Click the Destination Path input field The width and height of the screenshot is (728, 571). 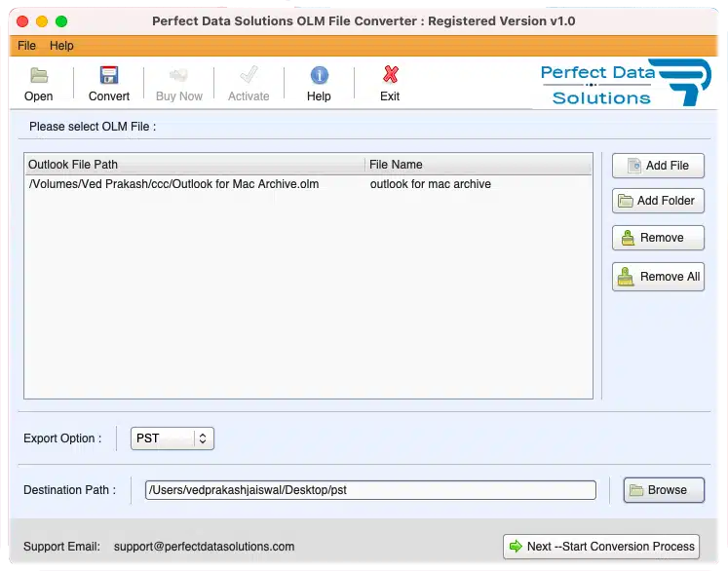(370, 490)
